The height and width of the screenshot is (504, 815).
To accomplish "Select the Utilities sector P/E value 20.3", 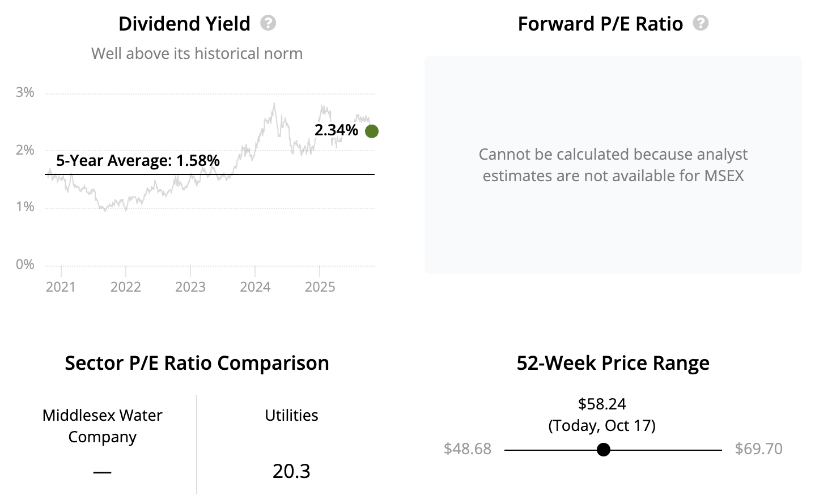I will 291,471.
